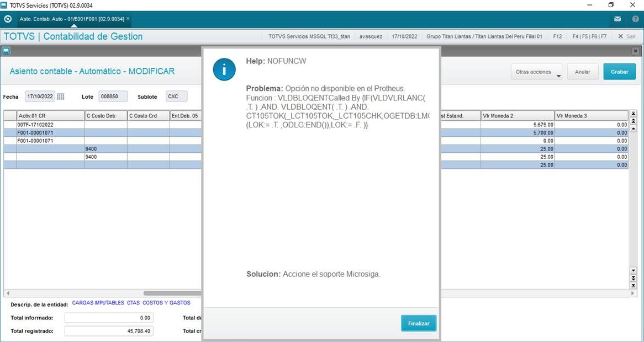Image resolution: width=644 pixels, height=342 pixels.
Task: Click the TOTVS app icon in titlebar
Action: coord(4,6)
